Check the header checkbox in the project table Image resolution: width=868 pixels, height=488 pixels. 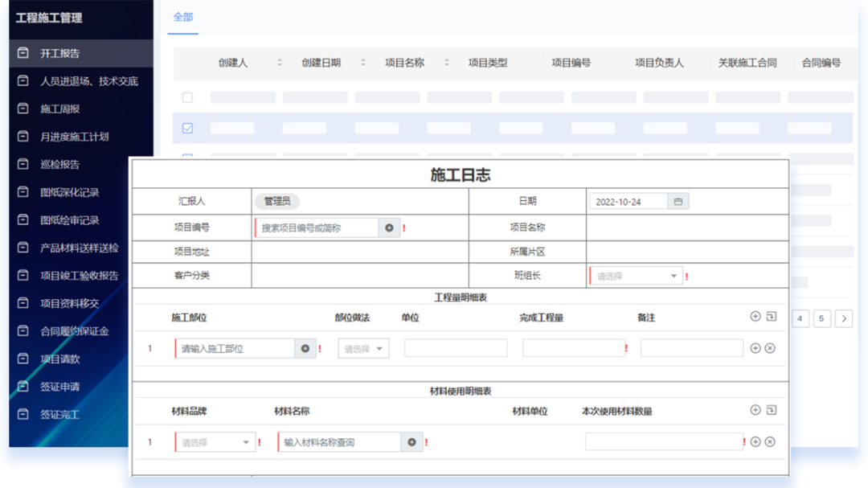(189, 95)
